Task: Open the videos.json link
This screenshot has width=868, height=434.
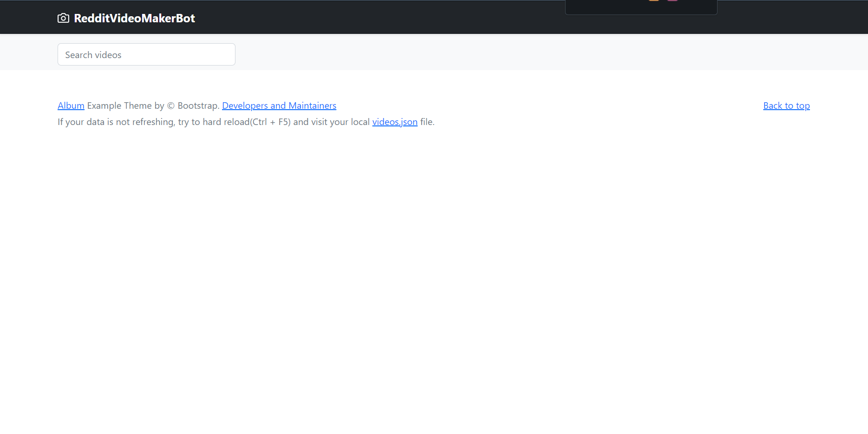Action: 395,122
